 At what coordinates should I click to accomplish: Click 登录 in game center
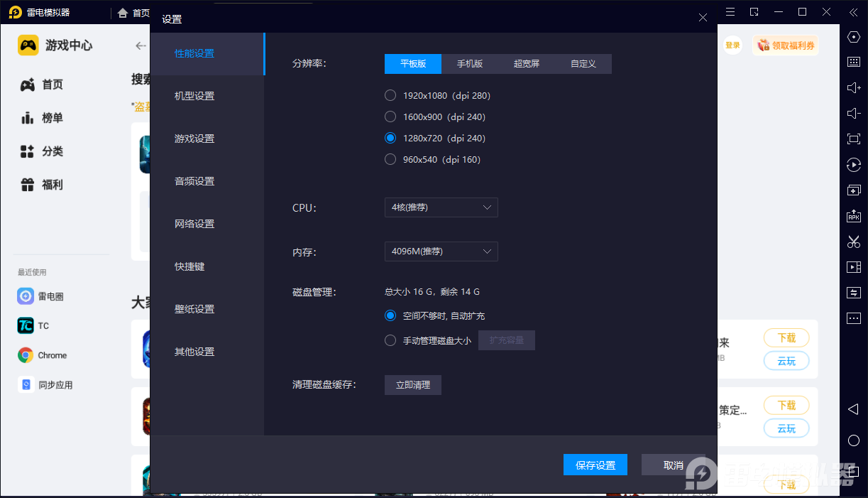tap(732, 45)
